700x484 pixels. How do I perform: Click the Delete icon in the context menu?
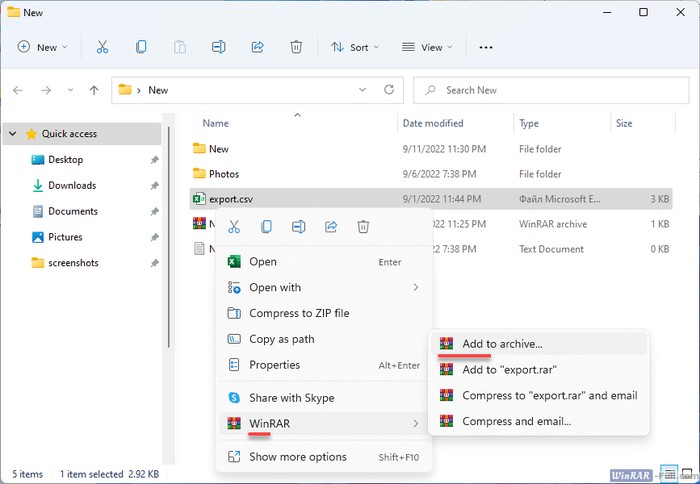click(363, 227)
